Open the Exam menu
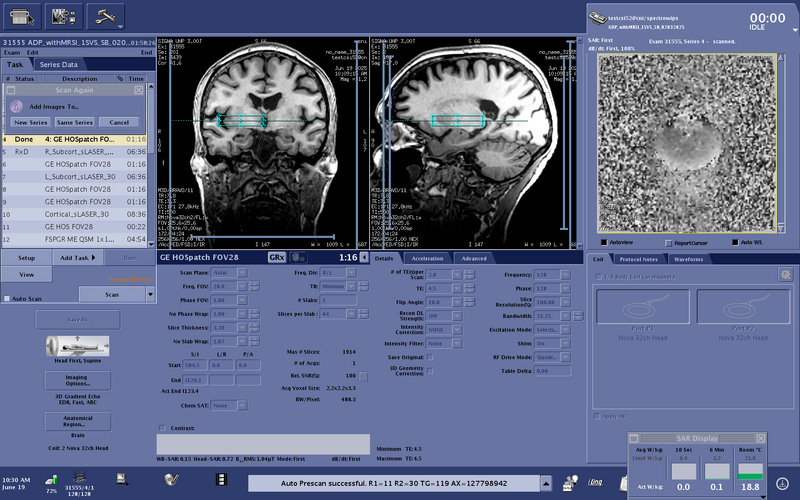 (12, 53)
